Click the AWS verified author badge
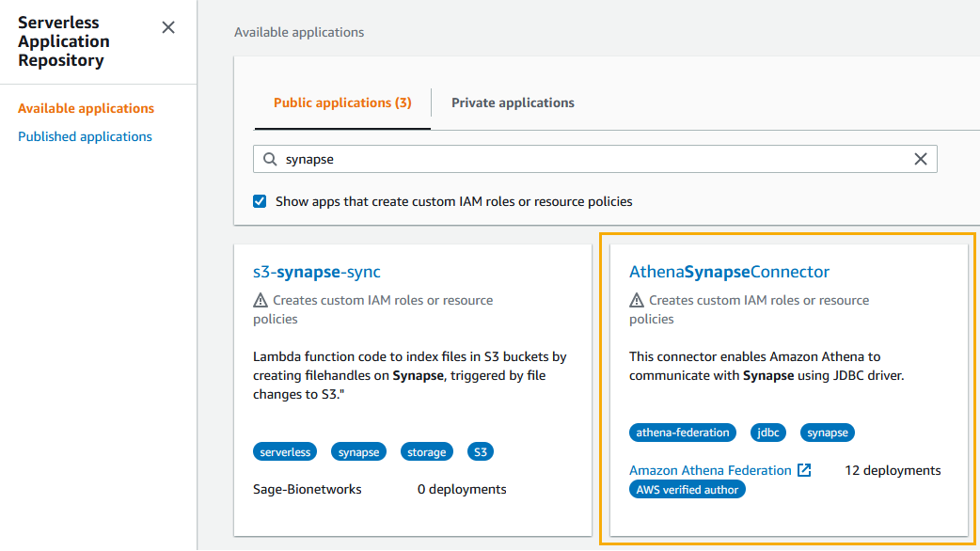The image size is (980, 551). point(688,489)
